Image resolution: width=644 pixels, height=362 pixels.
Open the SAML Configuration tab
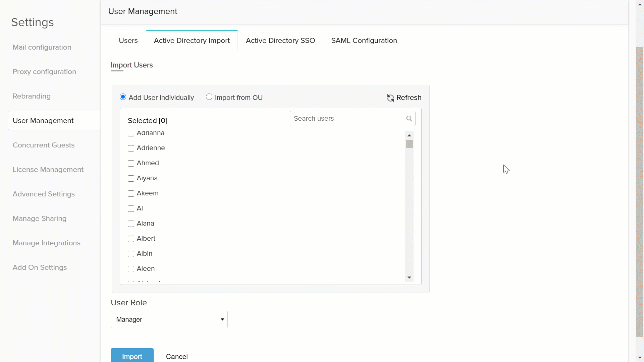click(x=364, y=41)
